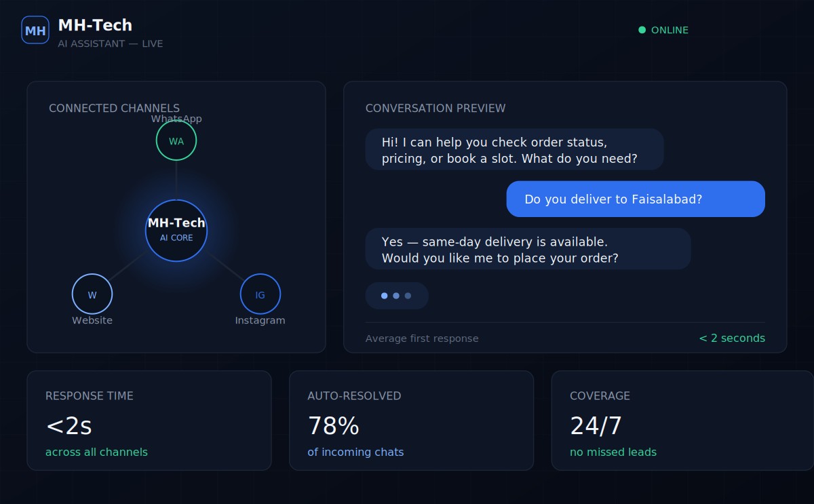Click the 'Average first response' label
This screenshot has width=814, height=504.
(x=422, y=338)
